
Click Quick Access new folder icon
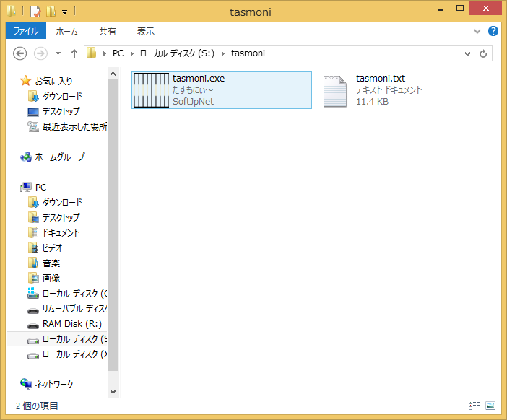point(51,12)
